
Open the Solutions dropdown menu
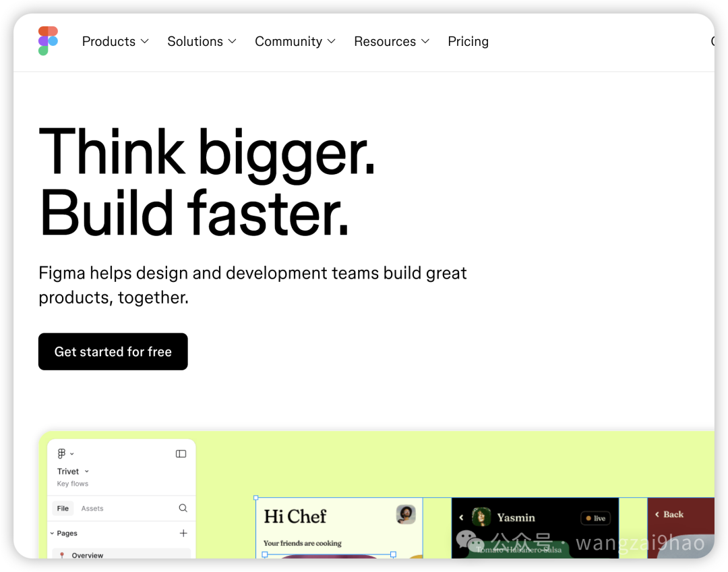coord(202,41)
